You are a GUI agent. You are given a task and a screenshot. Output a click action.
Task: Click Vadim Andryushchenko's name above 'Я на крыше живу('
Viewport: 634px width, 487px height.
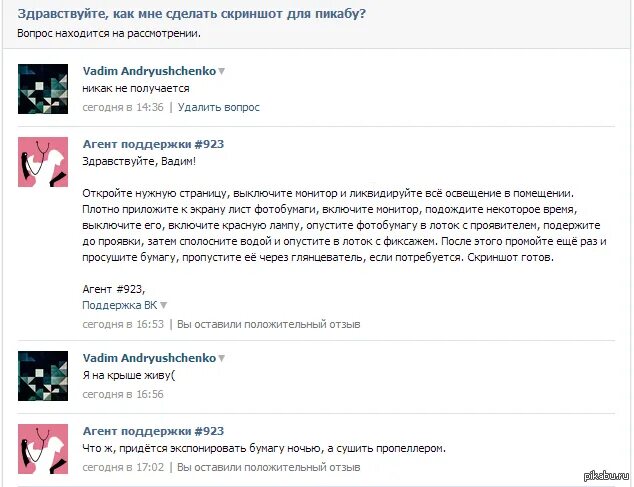click(x=149, y=357)
